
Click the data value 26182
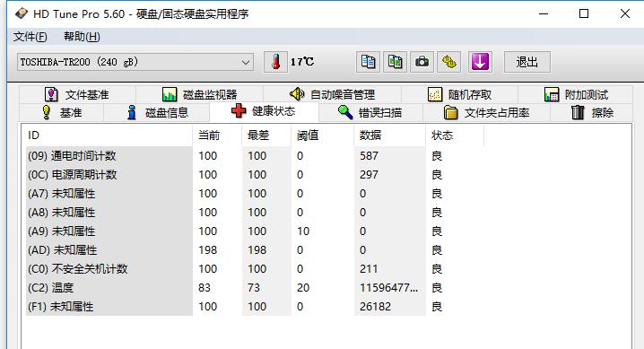(376, 307)
